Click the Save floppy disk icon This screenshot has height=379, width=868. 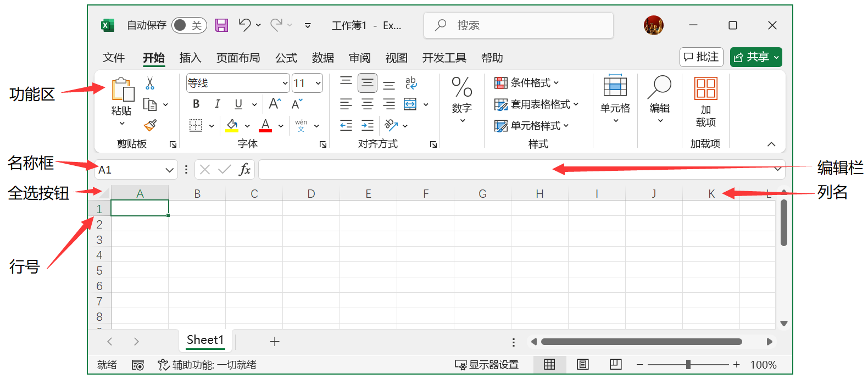pos(221,25)
